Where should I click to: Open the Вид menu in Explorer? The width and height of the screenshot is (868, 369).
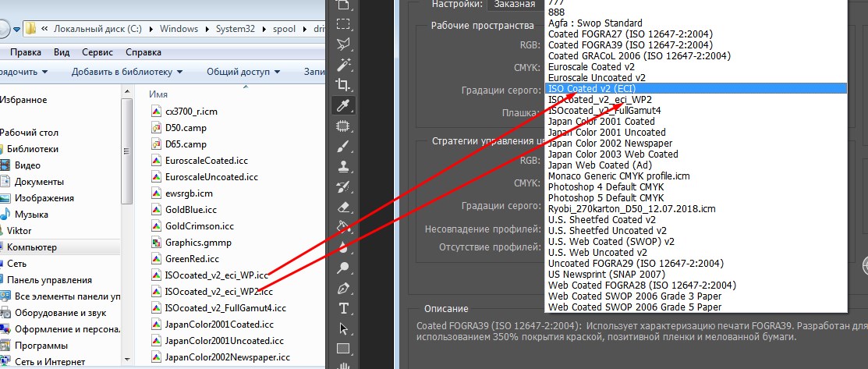tap(62, 52)
